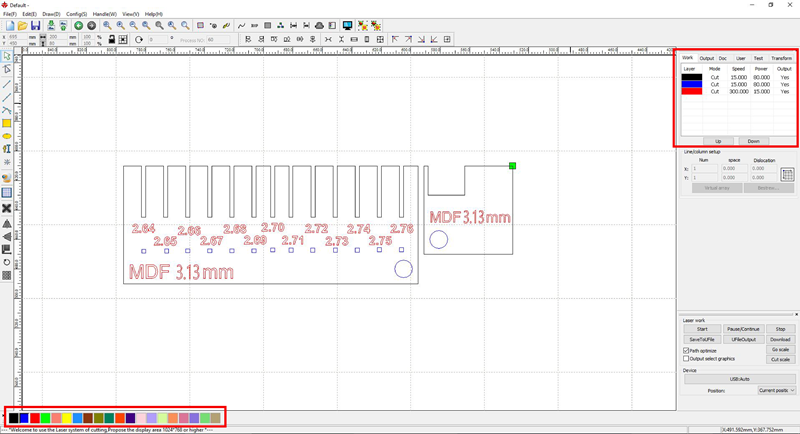Click the first Zoom magnifier icon
This screenshot has height=434, width=800.
tap(107, 25)
